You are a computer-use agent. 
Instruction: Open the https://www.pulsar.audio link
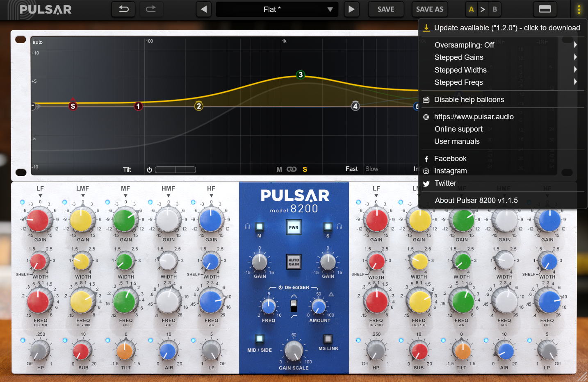[x=502, y=117]
